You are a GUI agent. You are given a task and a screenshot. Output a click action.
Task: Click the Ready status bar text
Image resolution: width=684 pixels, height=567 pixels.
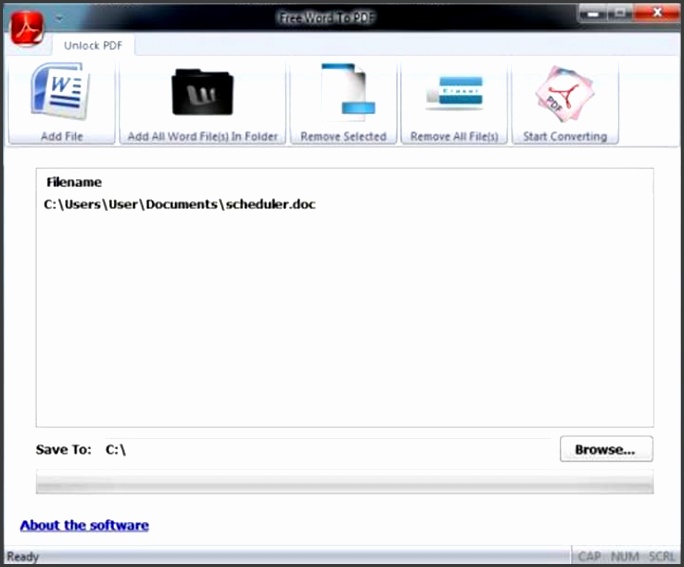click(23, 557)
